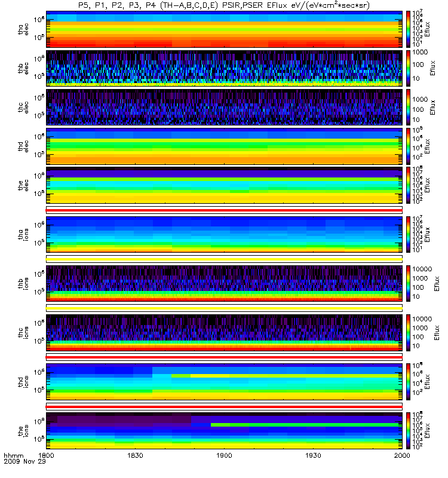Click the Eflux label of thb elec color bar
The image size is (448, 478).
click(x=432, y=68)
